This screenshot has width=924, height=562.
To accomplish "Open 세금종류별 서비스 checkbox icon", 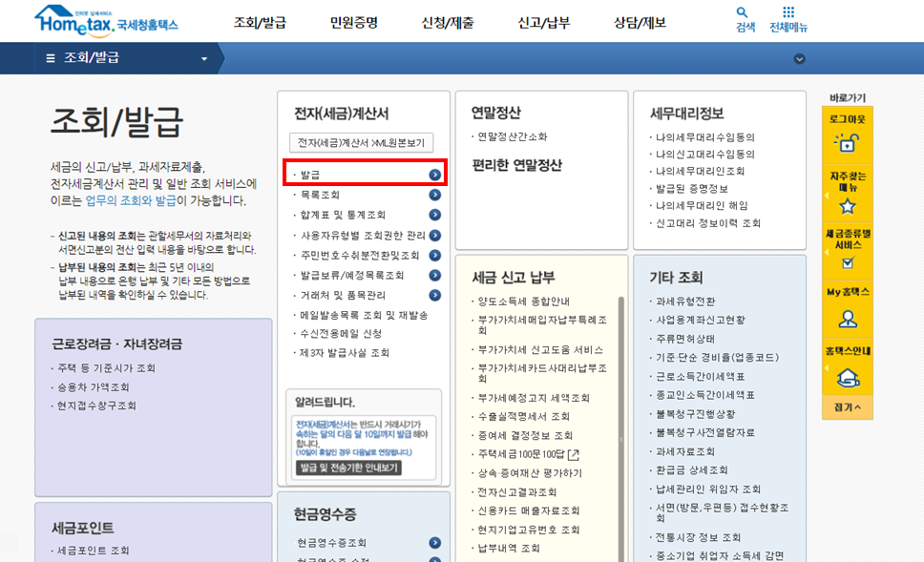I will point(848,262).
